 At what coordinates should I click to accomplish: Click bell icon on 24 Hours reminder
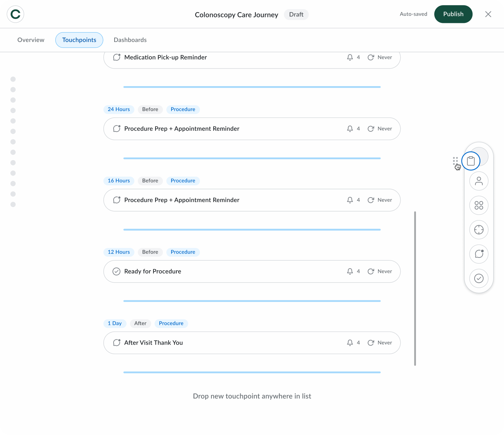click(350, 129)
